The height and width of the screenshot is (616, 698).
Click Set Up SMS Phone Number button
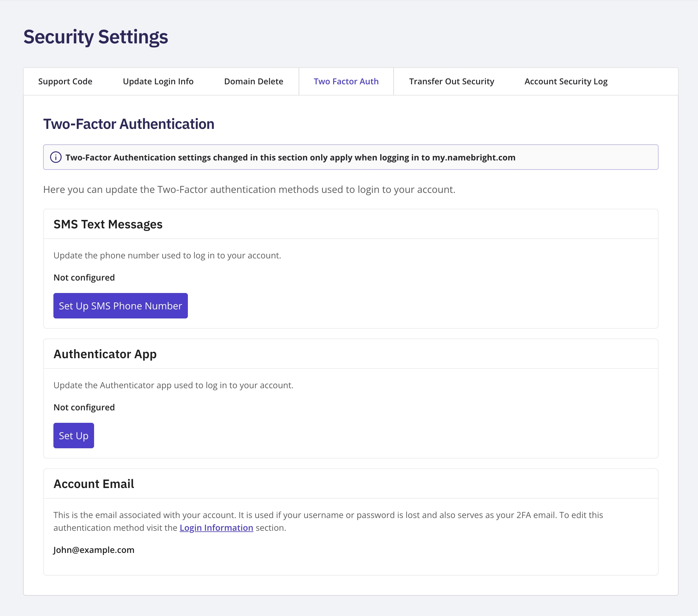tap(120, 306)
